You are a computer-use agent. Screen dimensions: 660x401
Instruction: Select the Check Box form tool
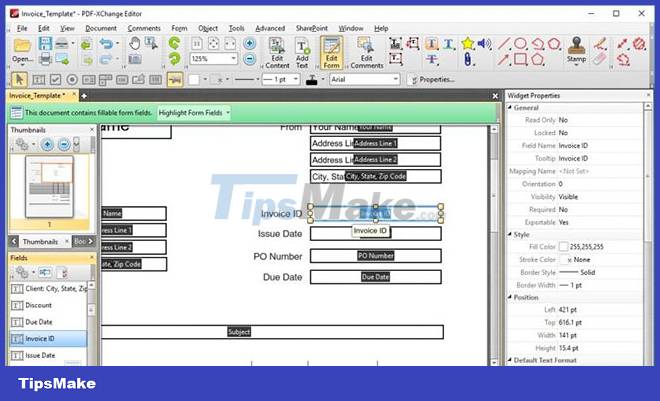pyautogui.click(x=55, y=80)
